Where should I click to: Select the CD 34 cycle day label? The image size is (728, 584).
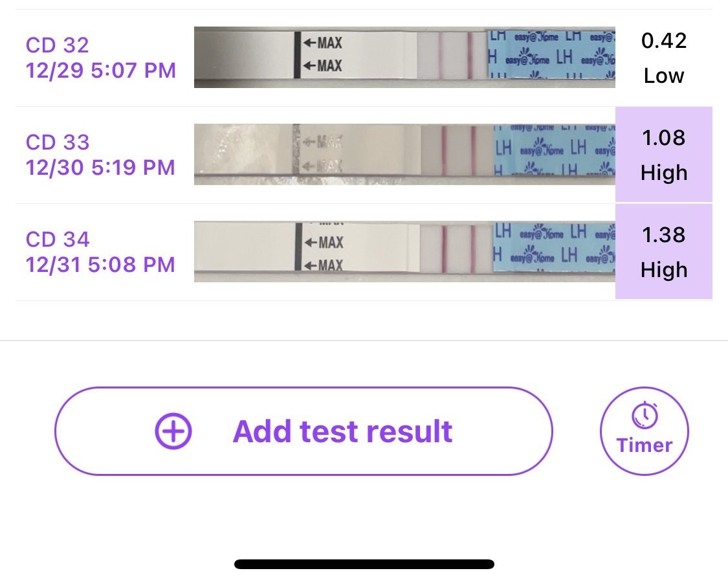[x=58, y=240]
